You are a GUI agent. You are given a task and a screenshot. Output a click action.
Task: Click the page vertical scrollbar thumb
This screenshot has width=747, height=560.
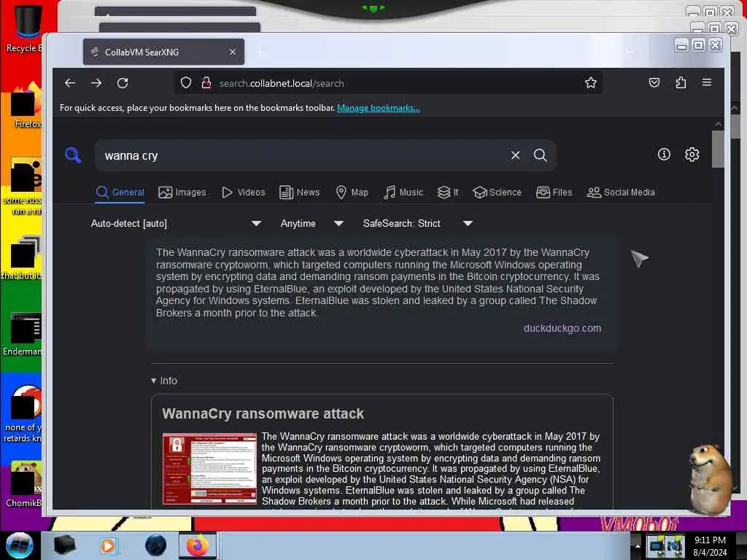(x=718, y=149)
